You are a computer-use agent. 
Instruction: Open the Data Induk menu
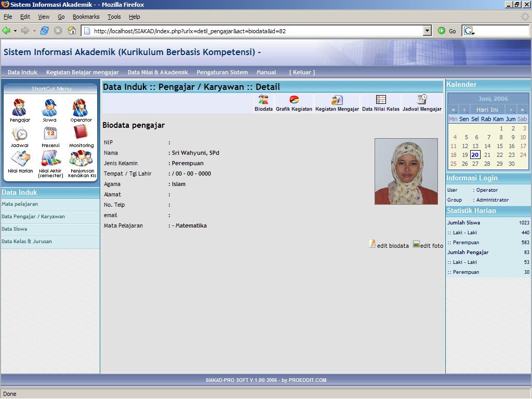pos(22,72)
